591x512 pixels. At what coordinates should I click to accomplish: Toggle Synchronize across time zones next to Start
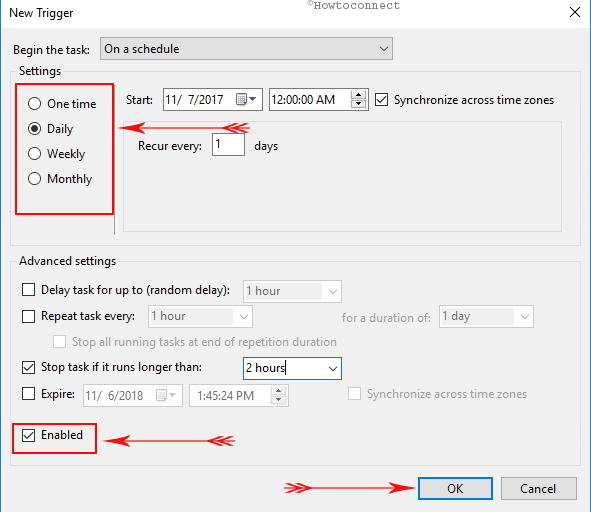[381, 100]
